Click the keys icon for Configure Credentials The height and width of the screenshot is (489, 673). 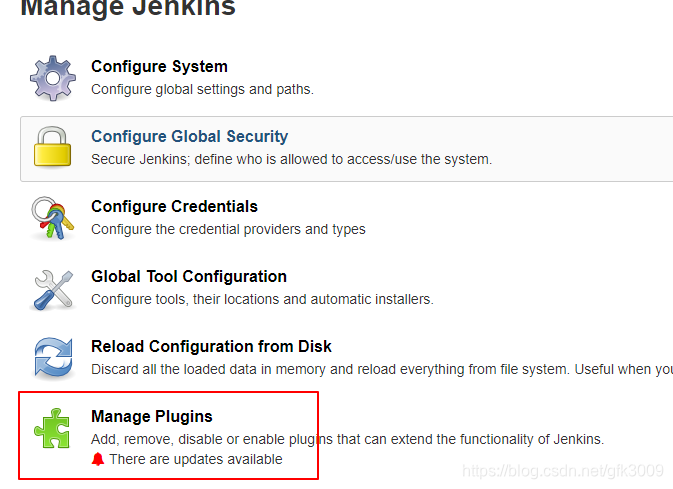pyautogui.click(x=52, y=218)
